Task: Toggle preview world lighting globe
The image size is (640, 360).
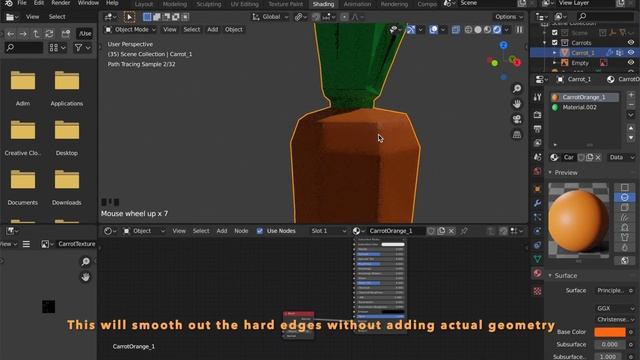Action: tap(624, 260)
